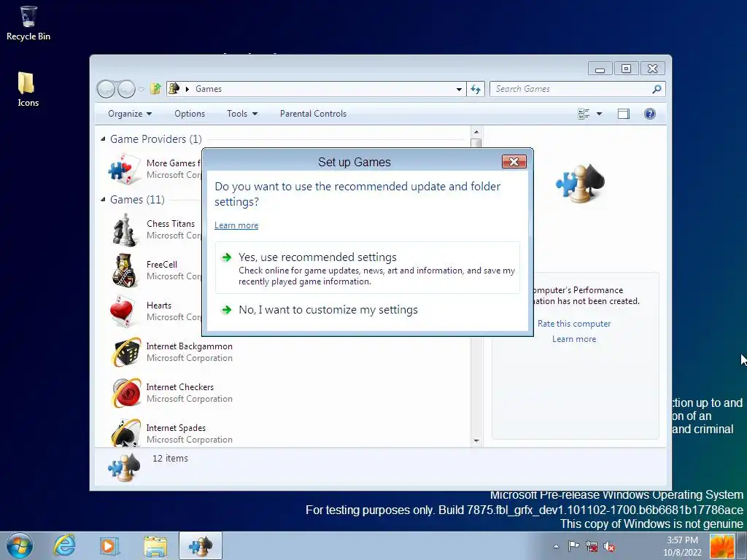Select the Hearts game icon
Viewport: 747px width, 560px height.
pos(123,311)
